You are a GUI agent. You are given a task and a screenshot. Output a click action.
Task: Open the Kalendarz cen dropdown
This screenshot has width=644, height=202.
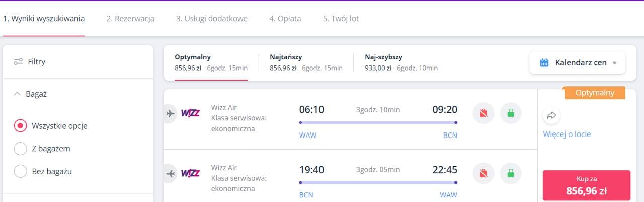pyautogui.click(x=577, y=63)
